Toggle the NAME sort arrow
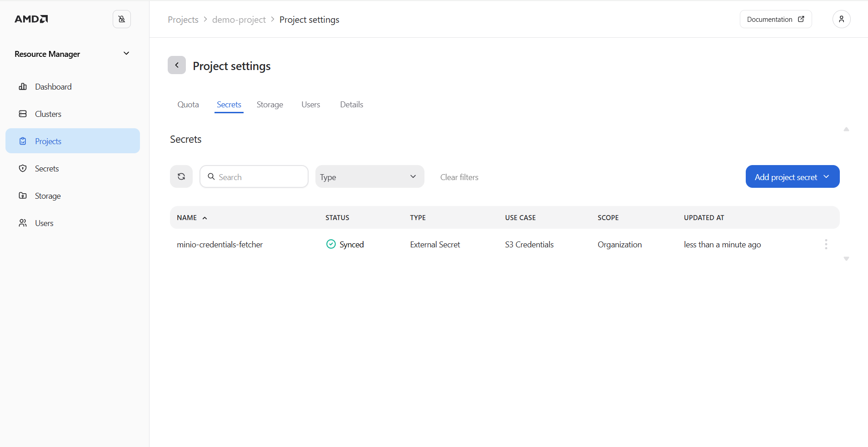 click(205, 218)
